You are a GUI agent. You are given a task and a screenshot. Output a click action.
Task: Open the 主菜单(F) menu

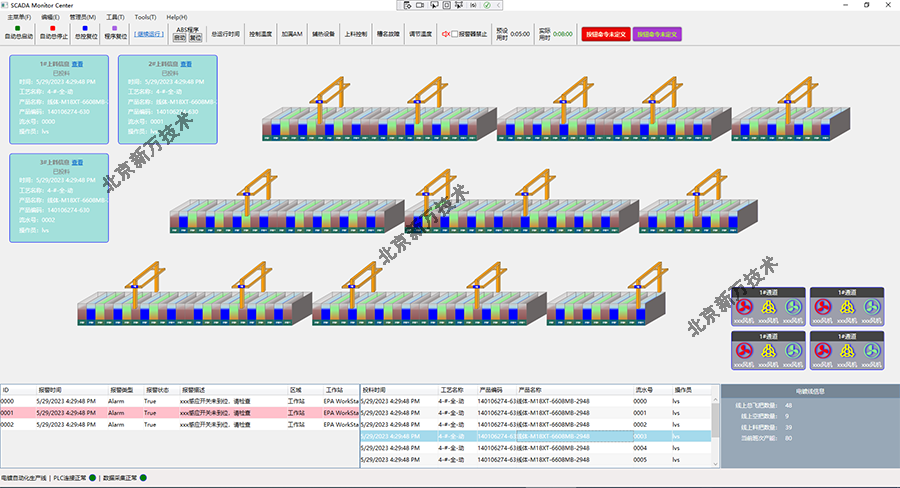19,17
